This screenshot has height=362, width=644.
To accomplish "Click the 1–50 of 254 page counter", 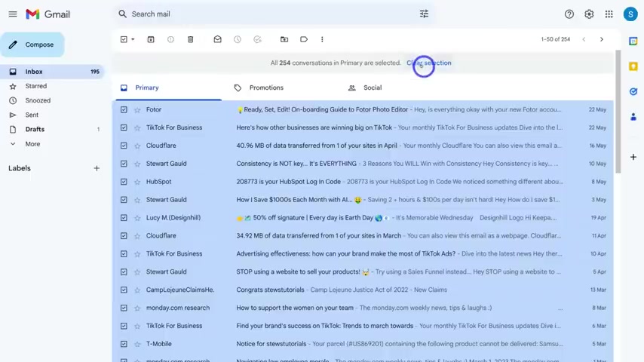I will coord(555,39).
